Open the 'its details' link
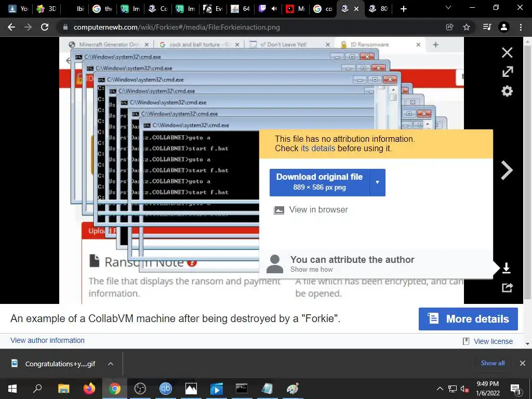The width and height of the screenshot is (532, 399). click(318, 148)
